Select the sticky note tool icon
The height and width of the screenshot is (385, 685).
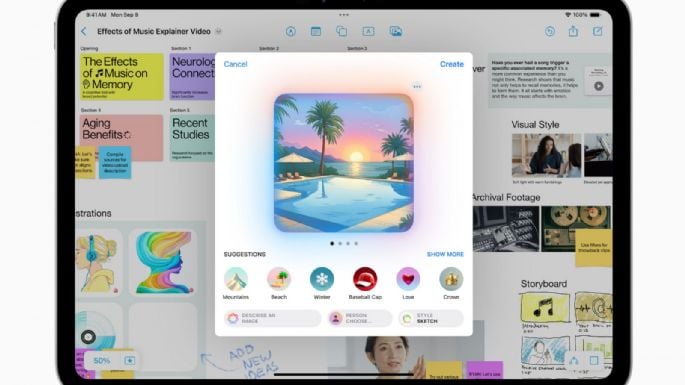[316, 31]
